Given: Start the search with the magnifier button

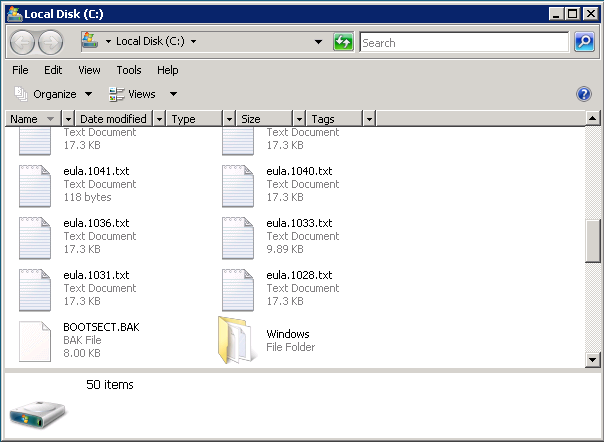Looking at the screenshot, I should pyautogui.click(x=584, y=42).
